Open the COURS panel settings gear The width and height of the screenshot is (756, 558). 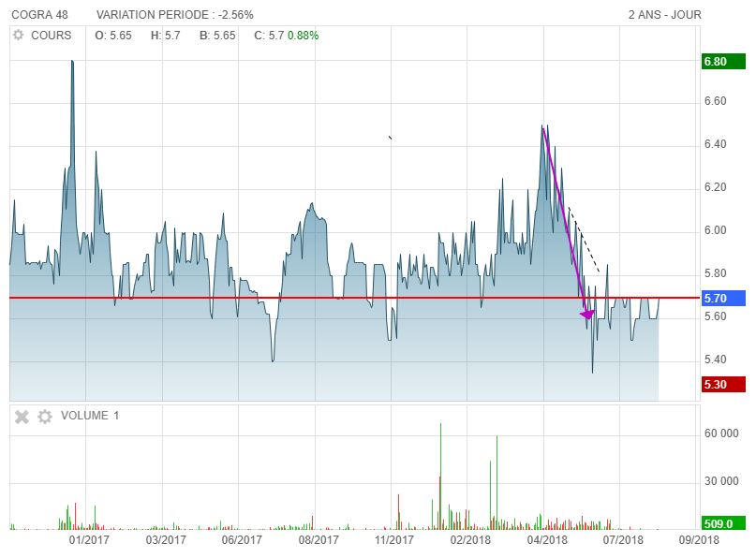click(x=19, y=36)
